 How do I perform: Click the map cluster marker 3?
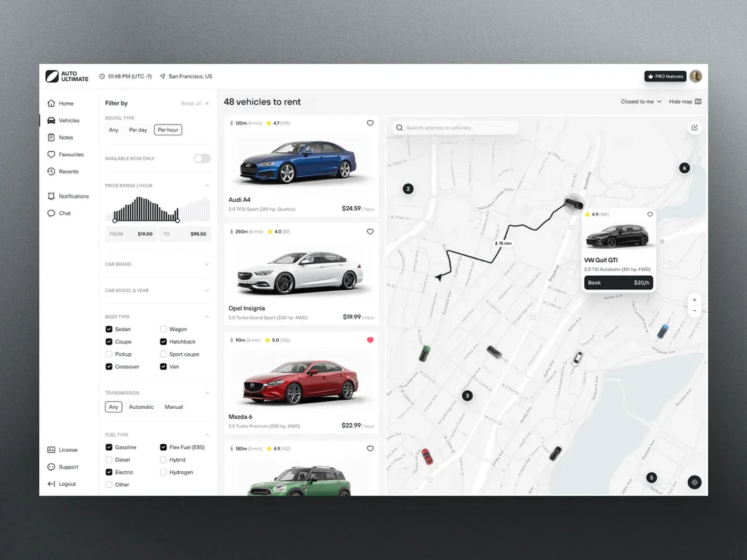pos(467,396)
